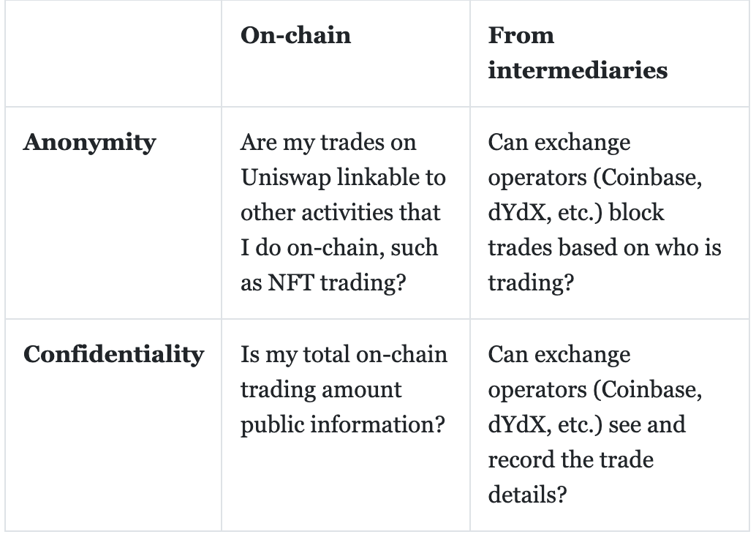Click the word Uniswap in the table
Viewport: 756px width, 537px height.
pyautogui.click(x=285, y=178)
